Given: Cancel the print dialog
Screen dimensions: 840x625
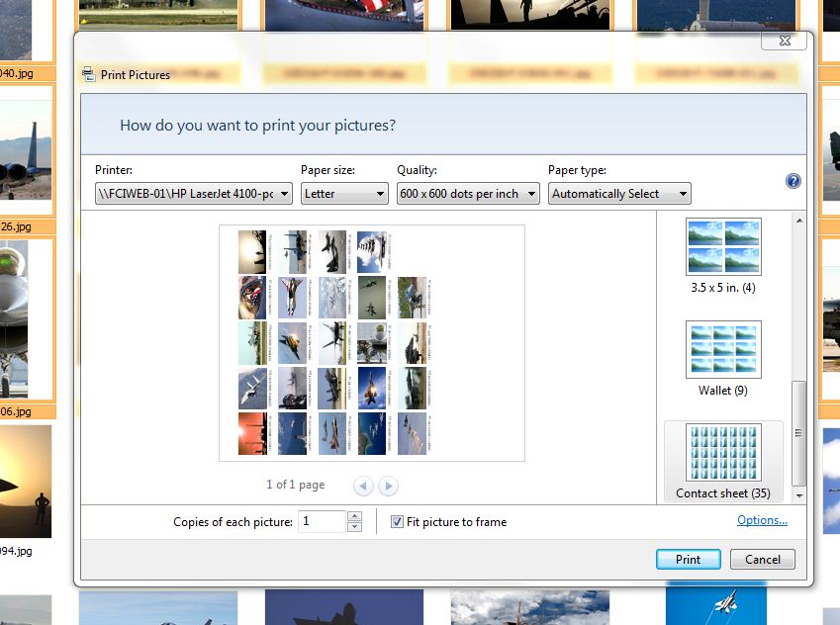Looking at the screenshot, I should (762, 559).
